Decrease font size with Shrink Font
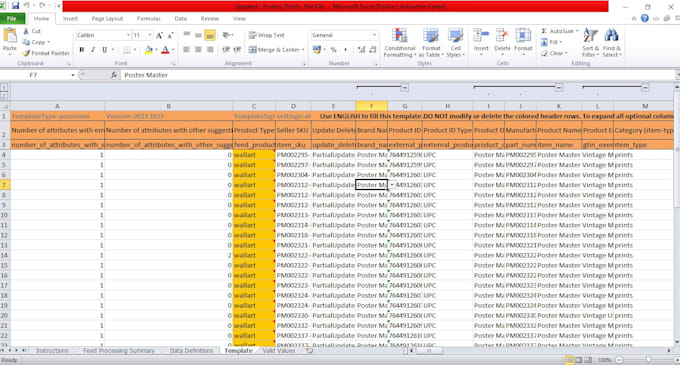 click(x=170, y=36)
